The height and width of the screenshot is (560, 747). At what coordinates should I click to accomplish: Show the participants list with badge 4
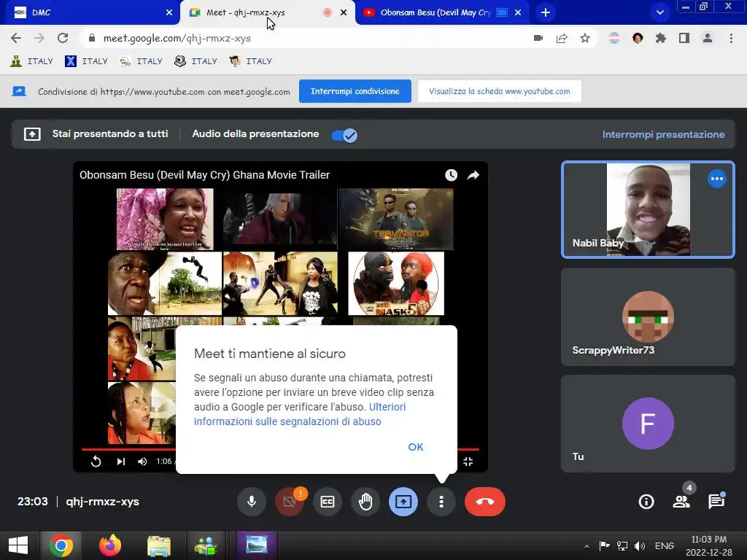pos(681,502)
